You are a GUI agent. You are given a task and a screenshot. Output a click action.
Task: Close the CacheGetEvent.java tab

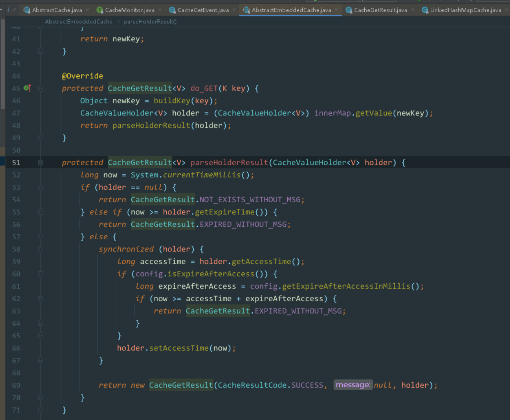pyautogui.click(x=234, y=10)
